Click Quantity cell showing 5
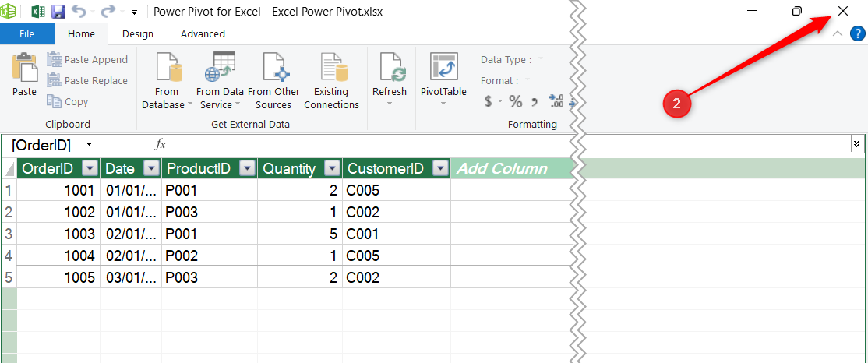This screenshot has width=868, height=363. coord(300,234)
